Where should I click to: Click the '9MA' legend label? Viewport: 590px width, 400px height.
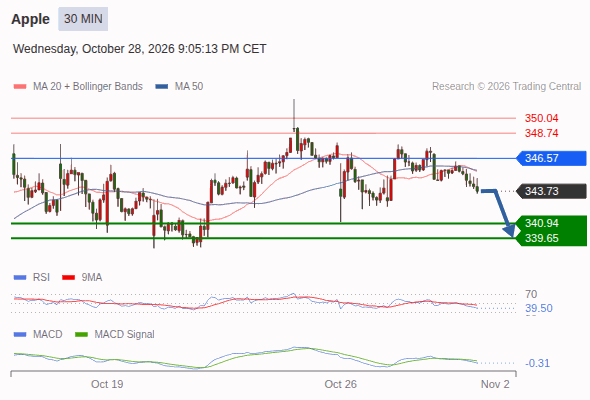(92, 278)
